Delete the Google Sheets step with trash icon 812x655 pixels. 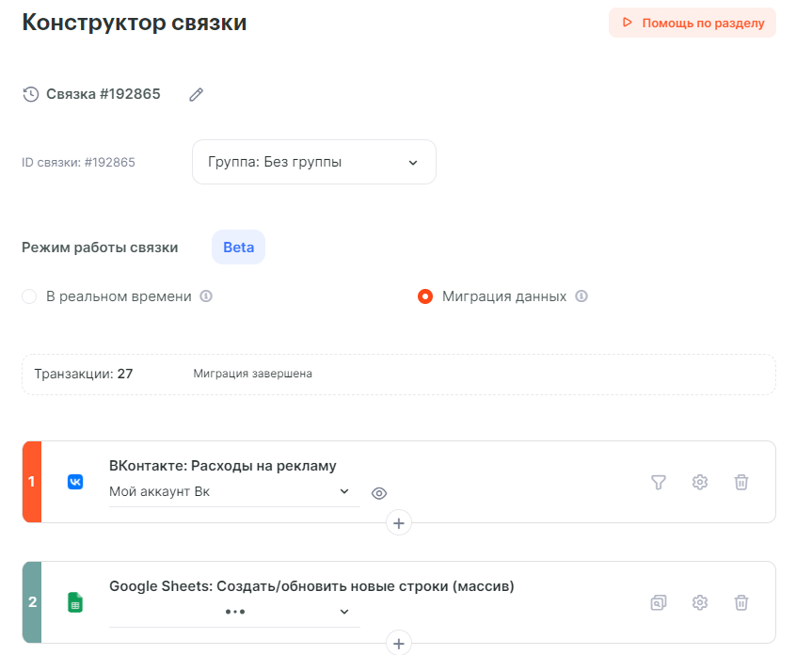(741, 602)
